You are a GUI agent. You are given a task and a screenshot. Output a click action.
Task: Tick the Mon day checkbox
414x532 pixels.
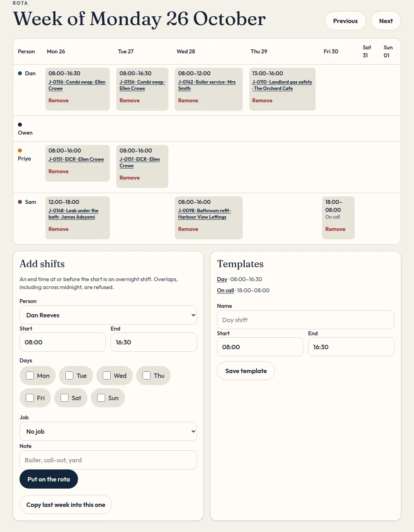point(30,376)
